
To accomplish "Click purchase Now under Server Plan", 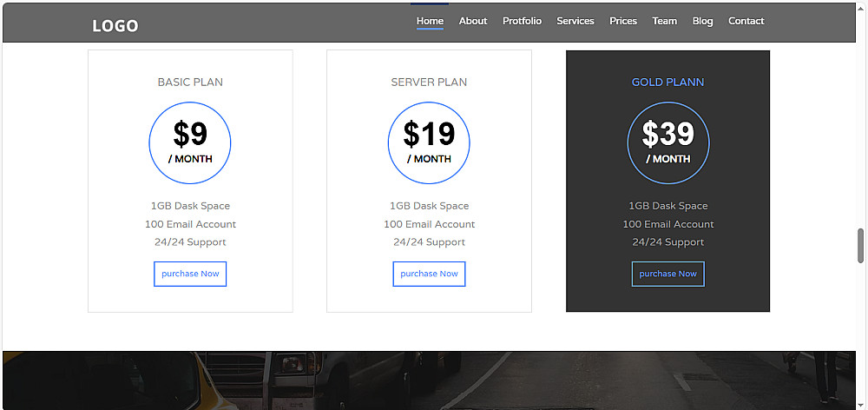I will pyautogui.click(x=429, y=274).
